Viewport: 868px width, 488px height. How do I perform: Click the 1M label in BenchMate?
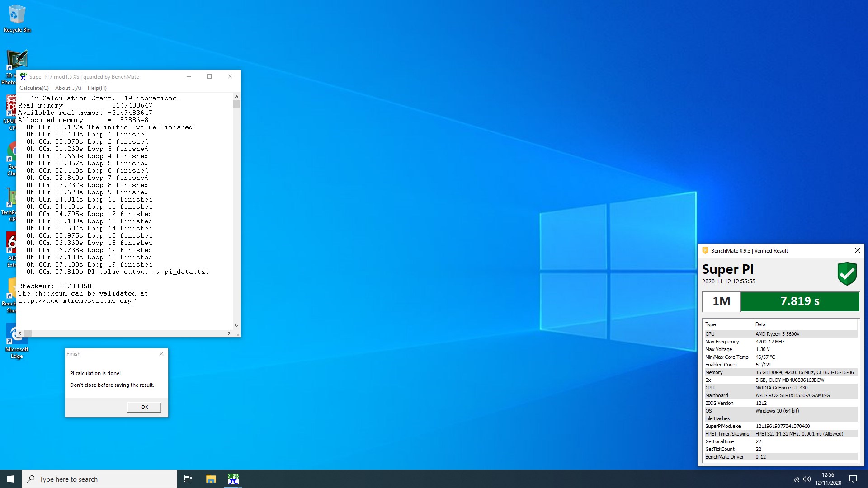click(x=721, y=301)
